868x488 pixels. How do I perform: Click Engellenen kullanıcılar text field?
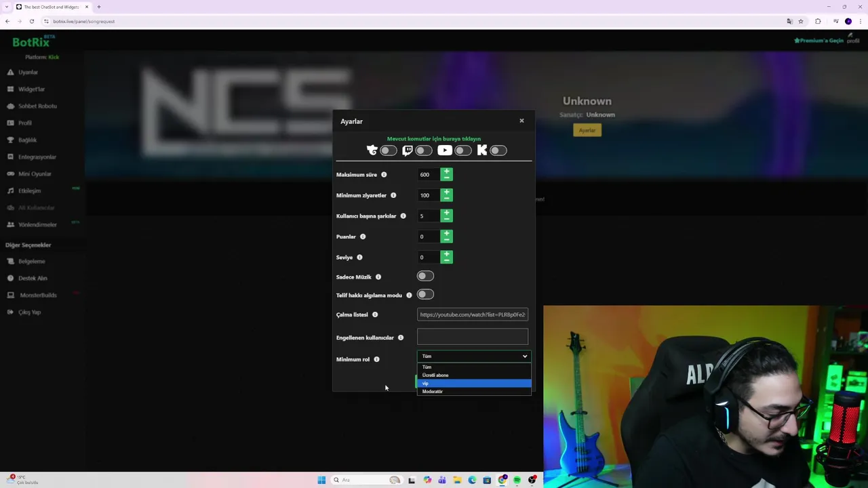[x=473, y=337]
